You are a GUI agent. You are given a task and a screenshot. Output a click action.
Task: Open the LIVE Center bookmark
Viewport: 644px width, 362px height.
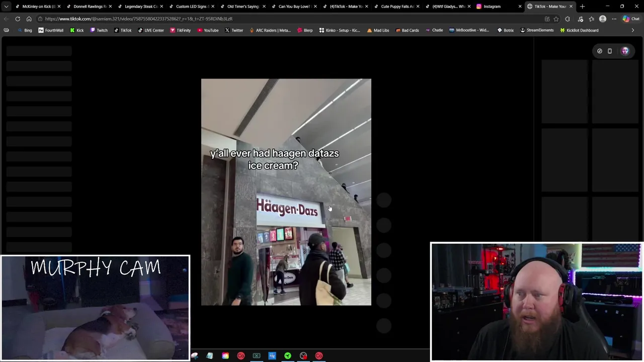[151, 30]
